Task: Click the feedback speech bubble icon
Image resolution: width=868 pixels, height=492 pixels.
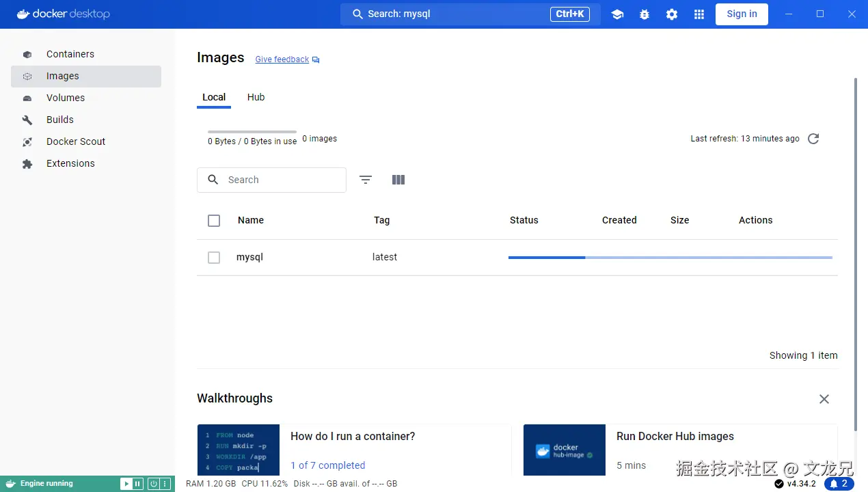Action: tap(316, 60)
